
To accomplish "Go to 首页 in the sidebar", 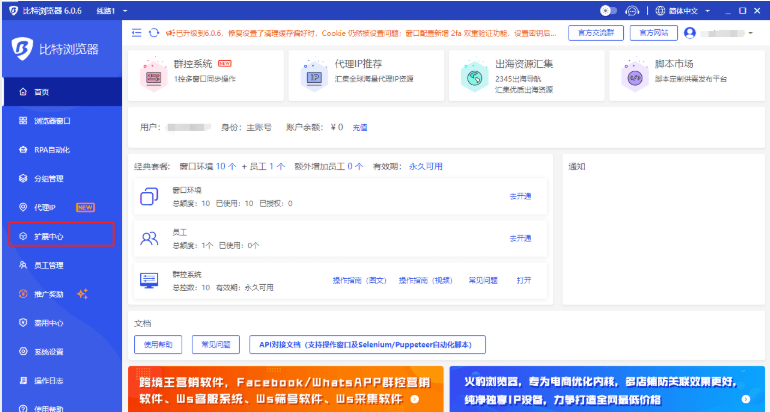I will pyautogui.click(x=61, y=92).
